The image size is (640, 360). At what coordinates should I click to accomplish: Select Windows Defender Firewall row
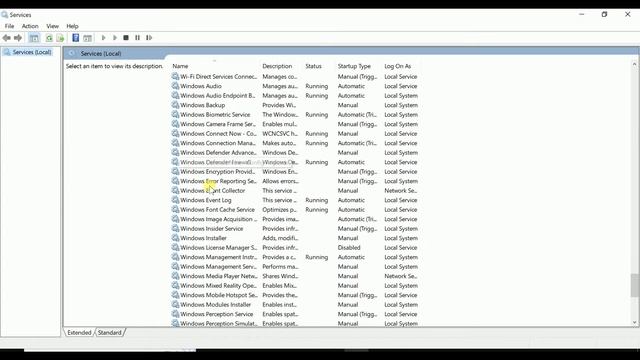pos(296,162)
